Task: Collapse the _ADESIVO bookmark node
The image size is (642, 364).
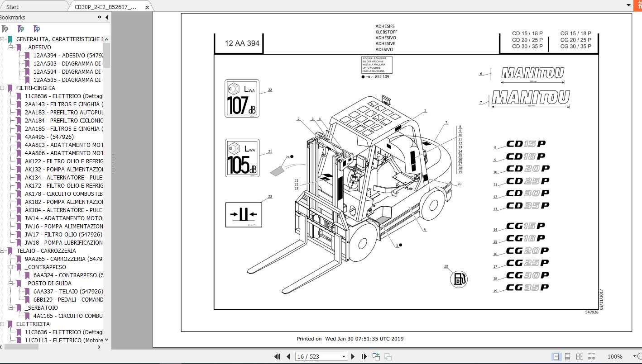Action: point(11,47)
